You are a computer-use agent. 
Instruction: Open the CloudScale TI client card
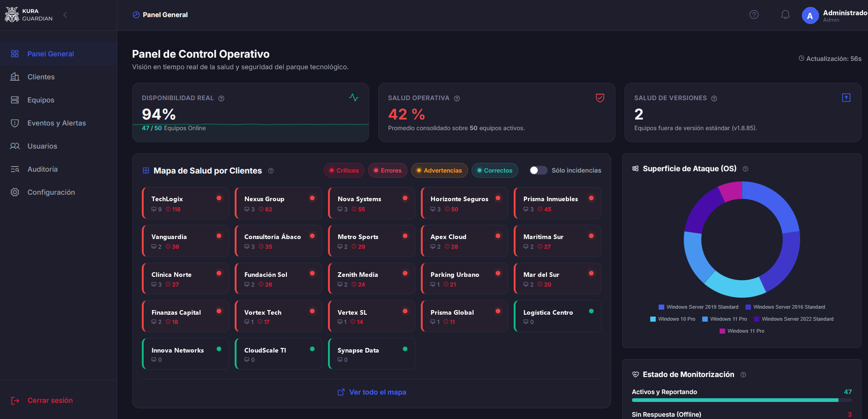pos(278,354)
